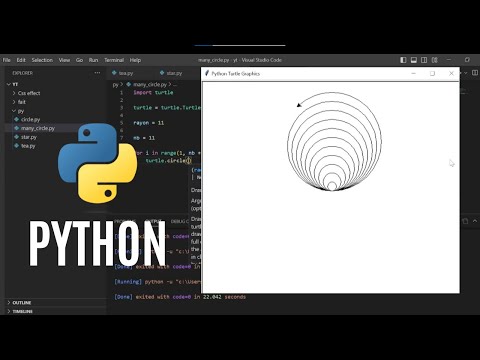The width and height of the screenshot is (480, 360).
Task: Click the 'rayon = 11' code line
Action: pyautogui.click(x=149, y=123)
